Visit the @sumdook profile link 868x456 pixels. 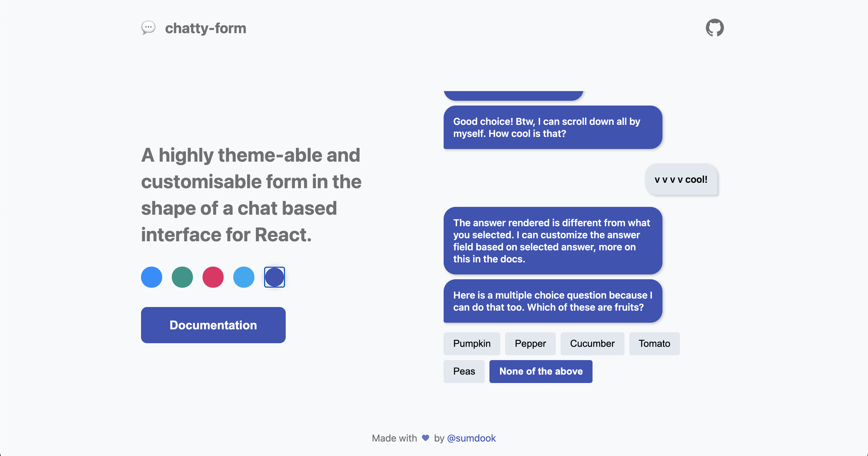pos(471,438)
